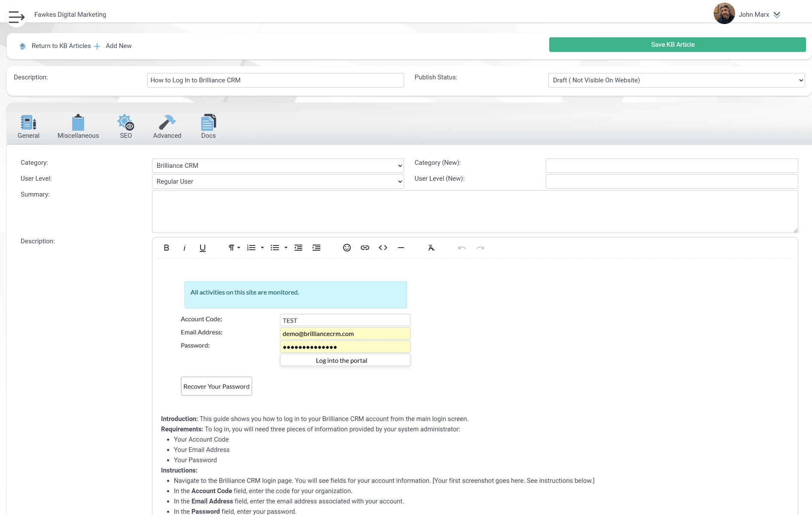Switch to the Docs tab
This screenshot has width=812, height=515.
click(208, 127)
